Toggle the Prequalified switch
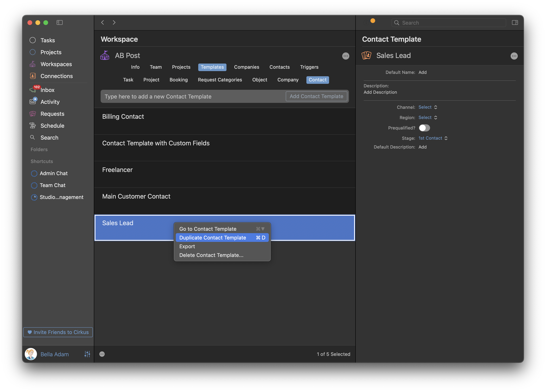Viewport: 546px width, 392px height. [x=424, y=128]
